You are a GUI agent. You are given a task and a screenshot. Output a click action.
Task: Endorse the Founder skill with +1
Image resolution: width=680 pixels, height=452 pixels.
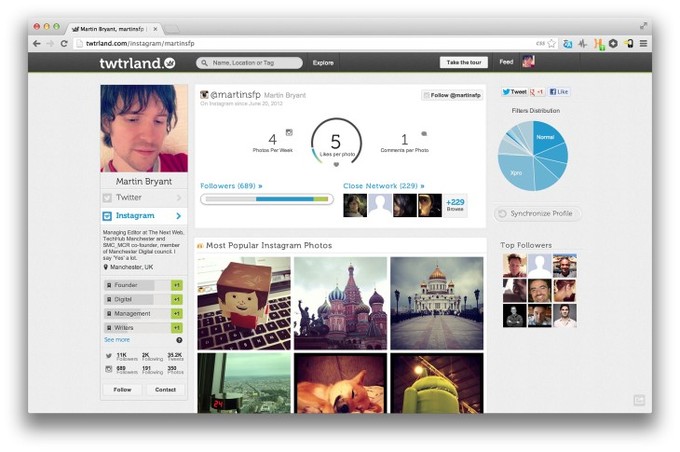coord(177,285)
